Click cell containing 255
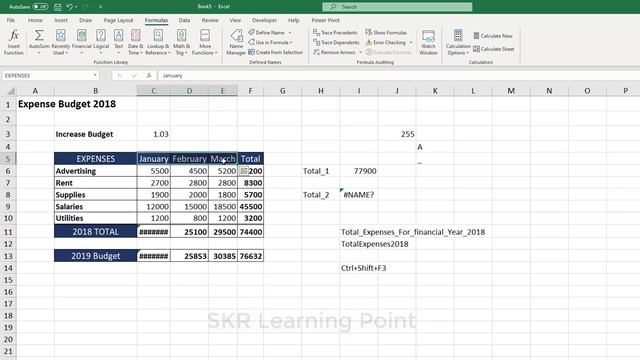This screenshot has height=360, width=640. [397, 134]
